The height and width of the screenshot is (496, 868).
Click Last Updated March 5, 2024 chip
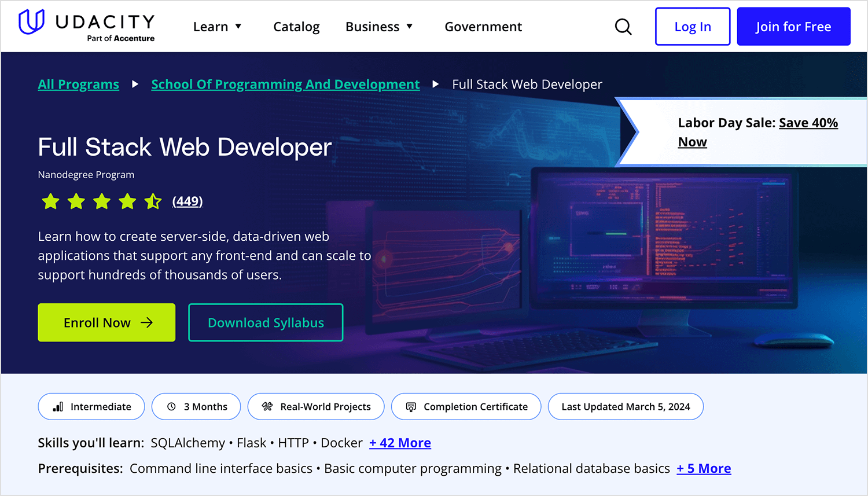pos(626,406)
